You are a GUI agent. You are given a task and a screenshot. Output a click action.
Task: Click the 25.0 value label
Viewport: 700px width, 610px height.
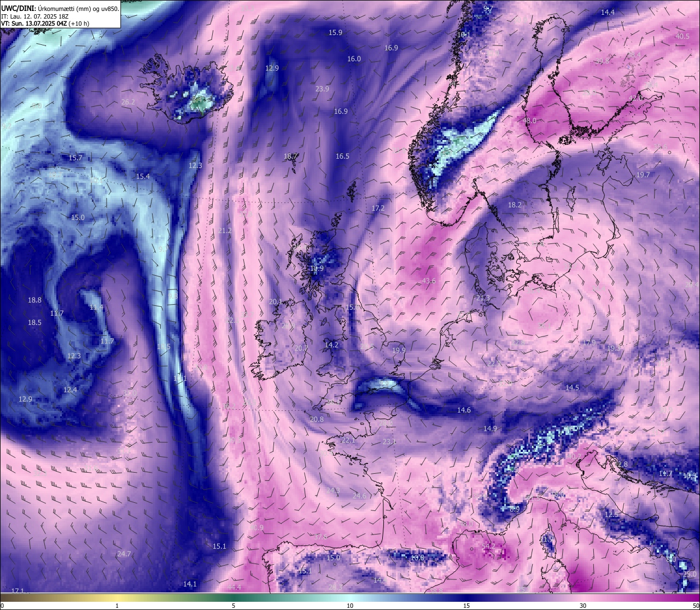click(690, 574)
